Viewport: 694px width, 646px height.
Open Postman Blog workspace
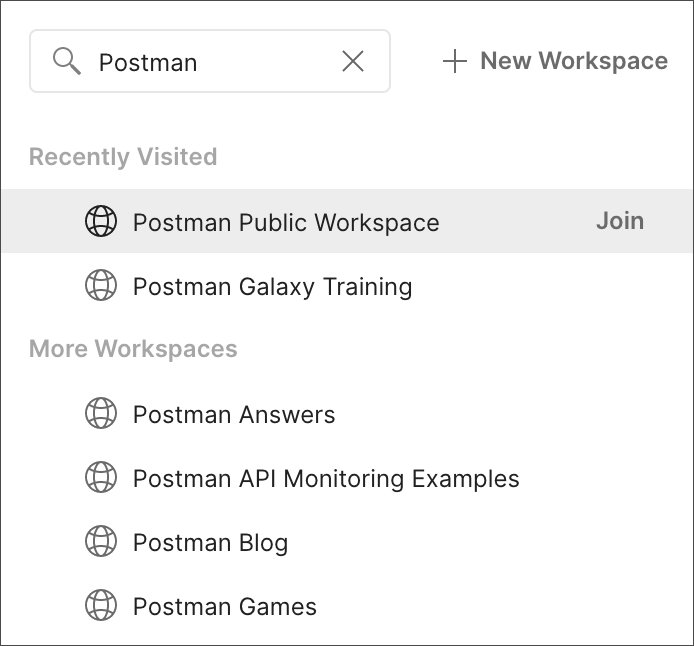pos(211,542)
